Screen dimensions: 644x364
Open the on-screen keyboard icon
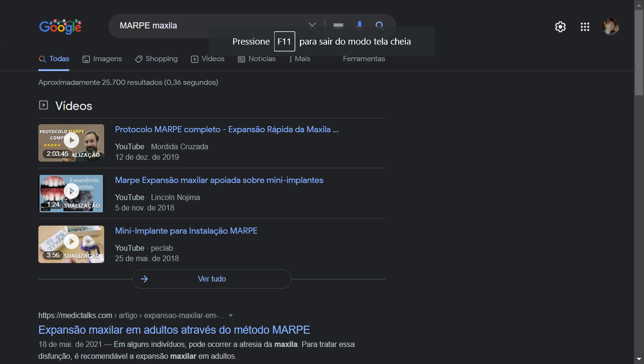(338, 26)
